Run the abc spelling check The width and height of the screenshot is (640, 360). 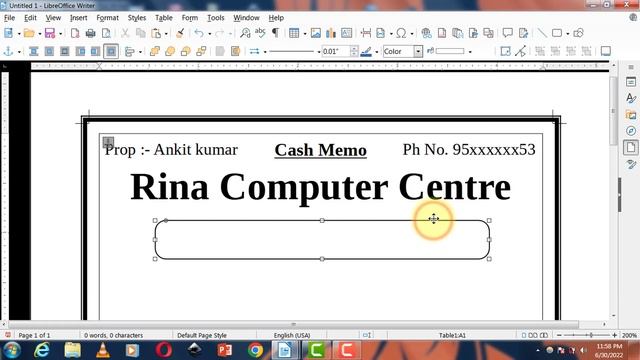[260, 33]
